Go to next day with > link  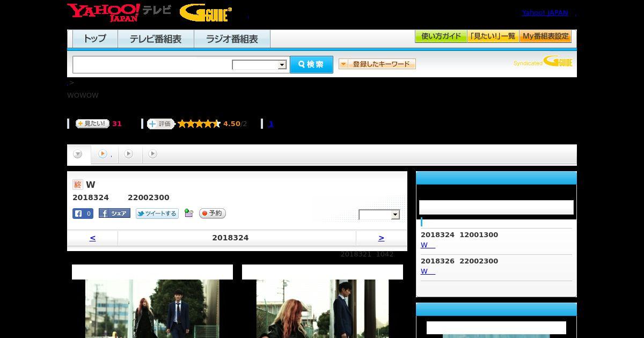[x=381, y=238]
